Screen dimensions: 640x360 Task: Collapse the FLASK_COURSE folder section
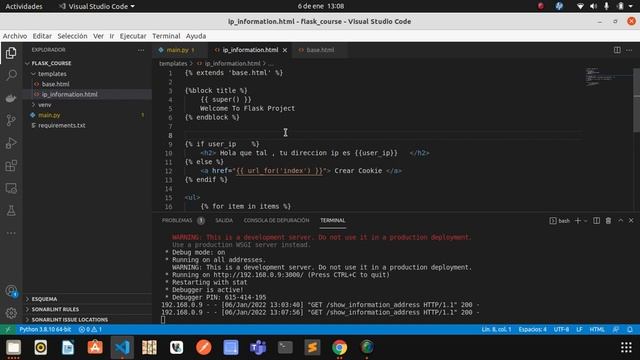87,63
